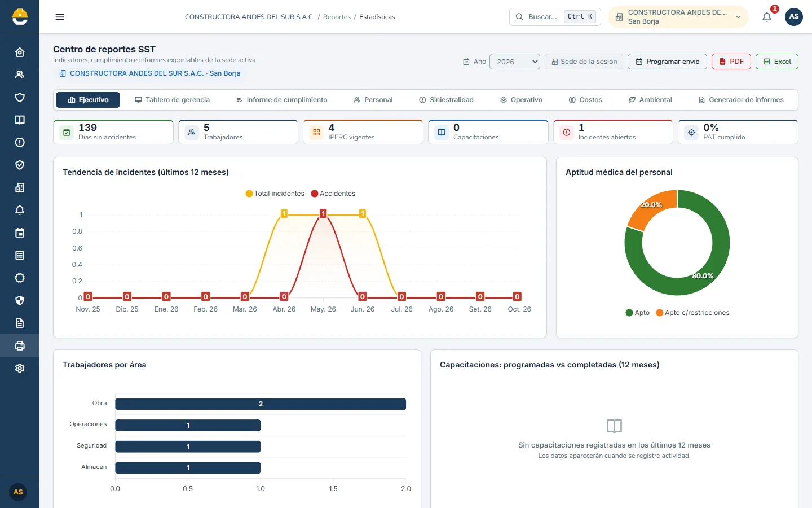Click the Sede de la sesión button
The width and height of the screenshot is (812, 508).
point(584,62)
